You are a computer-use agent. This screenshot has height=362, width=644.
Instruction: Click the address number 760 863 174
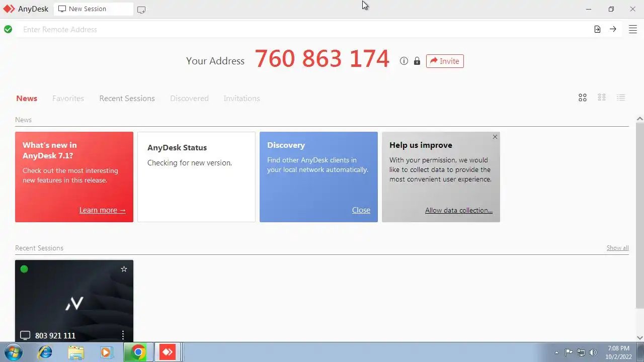pyautogui.click(x=322, y=59)
